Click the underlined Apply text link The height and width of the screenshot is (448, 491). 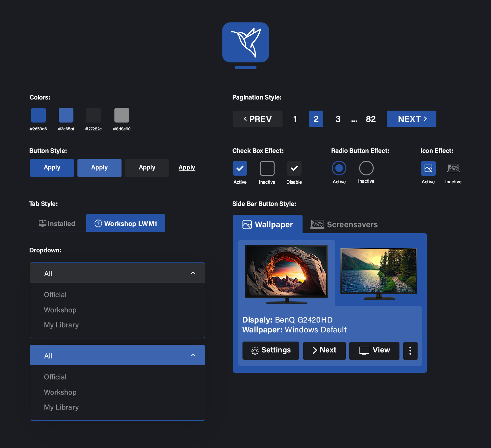[x=187, y=167]
